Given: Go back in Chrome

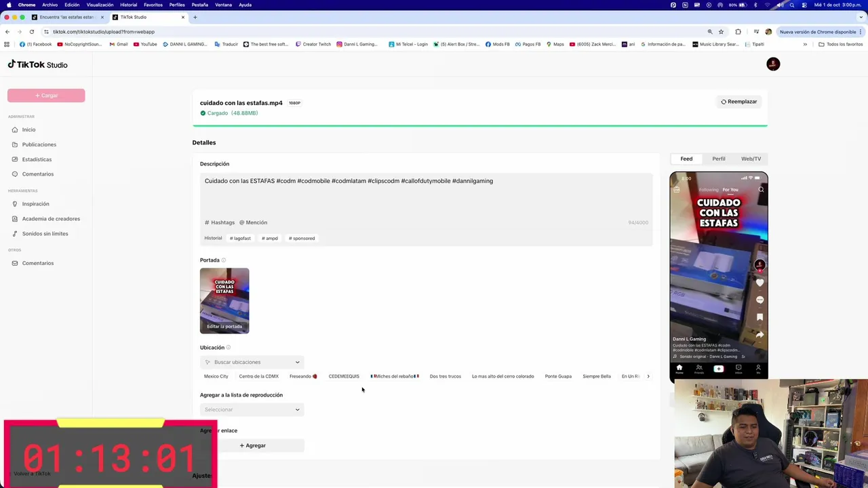Looking at the screenshot, I should (7, 32).
